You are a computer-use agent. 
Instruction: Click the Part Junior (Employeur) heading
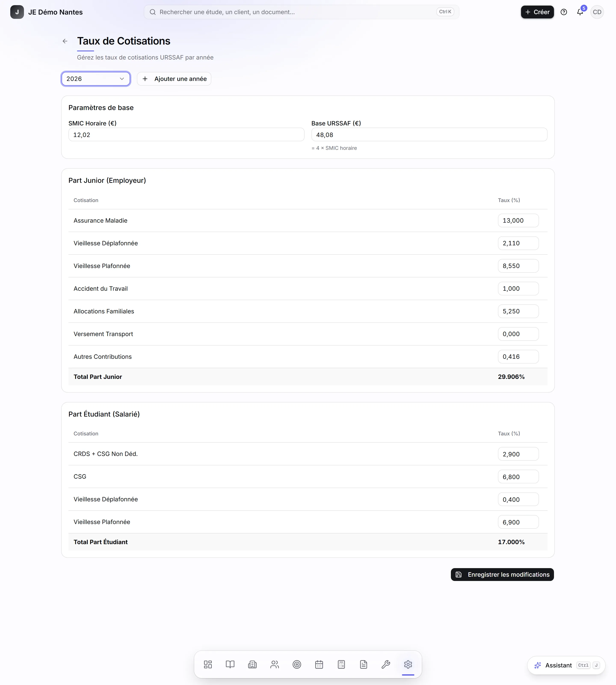click(107, 181)
